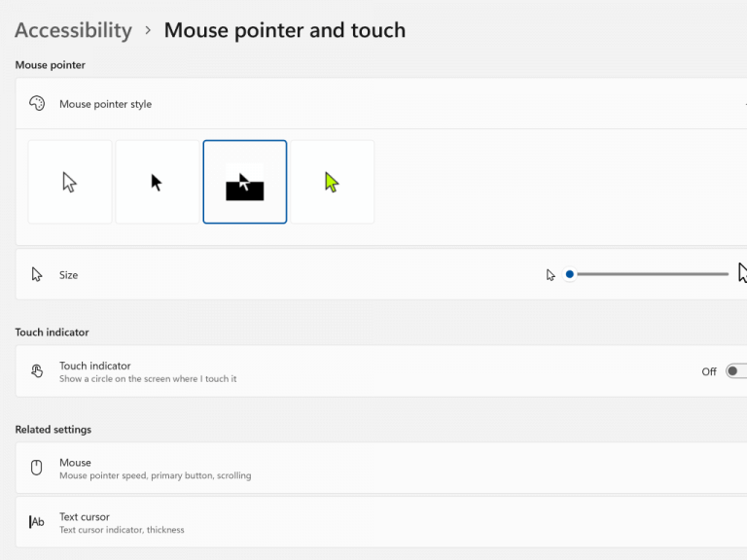Collapse the Mouse pointer style header
The height and width of the screenshot is (560, 747).
coord(381,103)
